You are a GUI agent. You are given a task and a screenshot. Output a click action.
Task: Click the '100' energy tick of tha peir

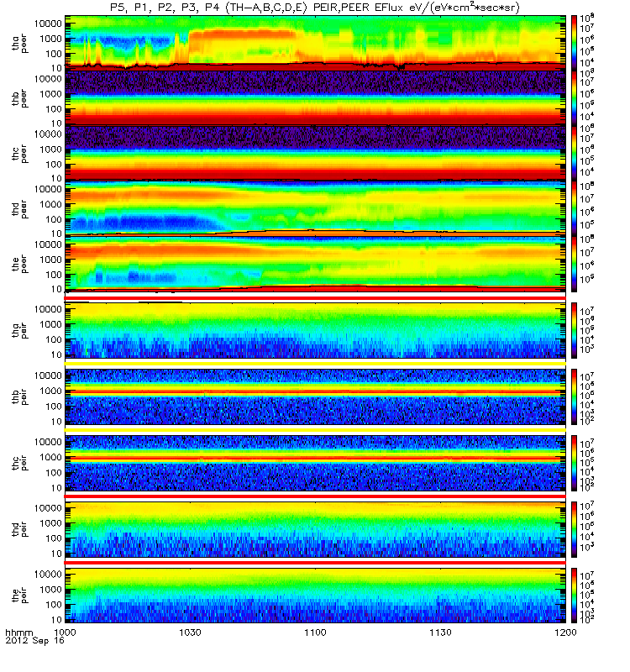coord(54,339)
